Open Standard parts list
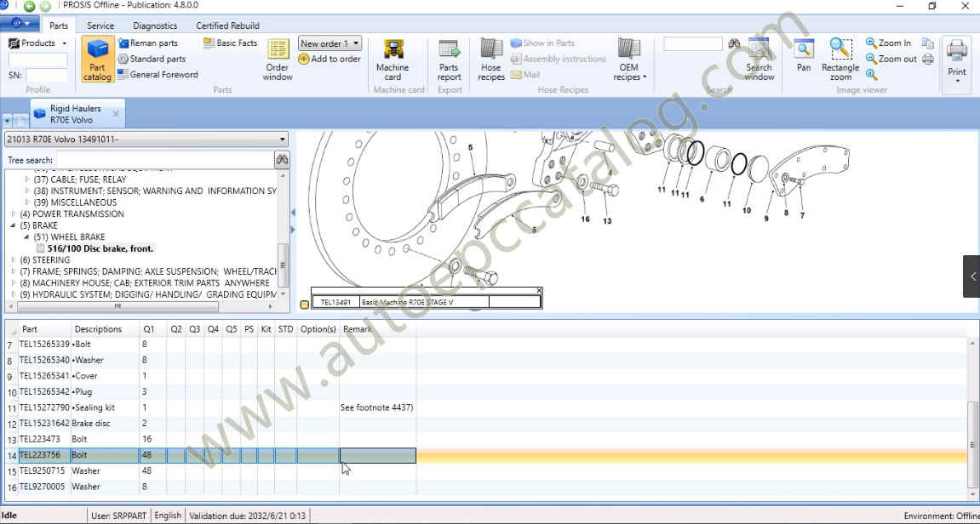Screen dimensions: 980x524 (x=152, y=59)
